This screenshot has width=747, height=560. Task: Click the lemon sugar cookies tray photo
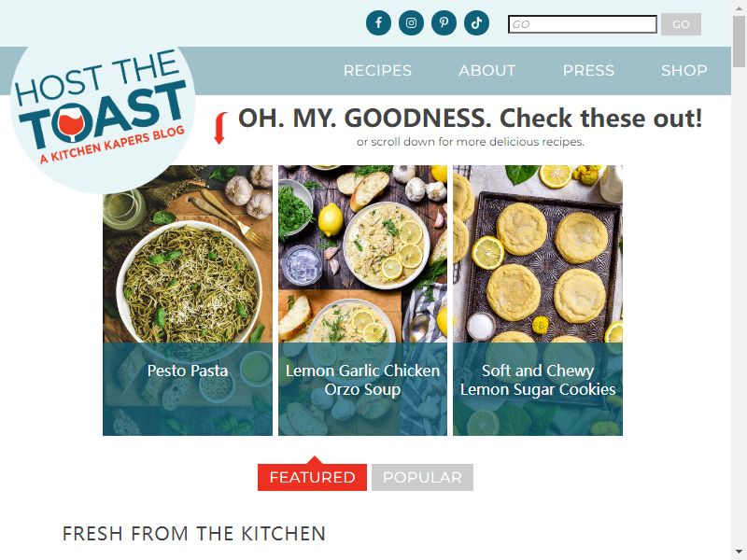(538, 254)
